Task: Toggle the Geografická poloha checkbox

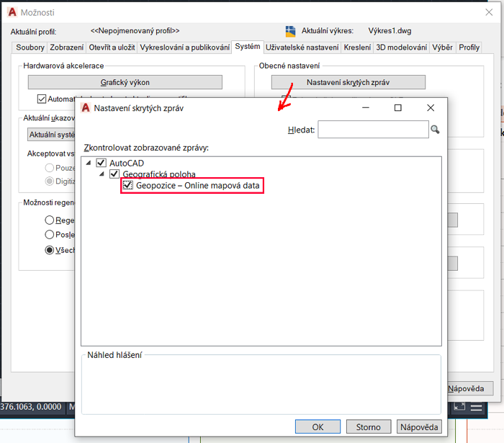Action: (114, 174)
